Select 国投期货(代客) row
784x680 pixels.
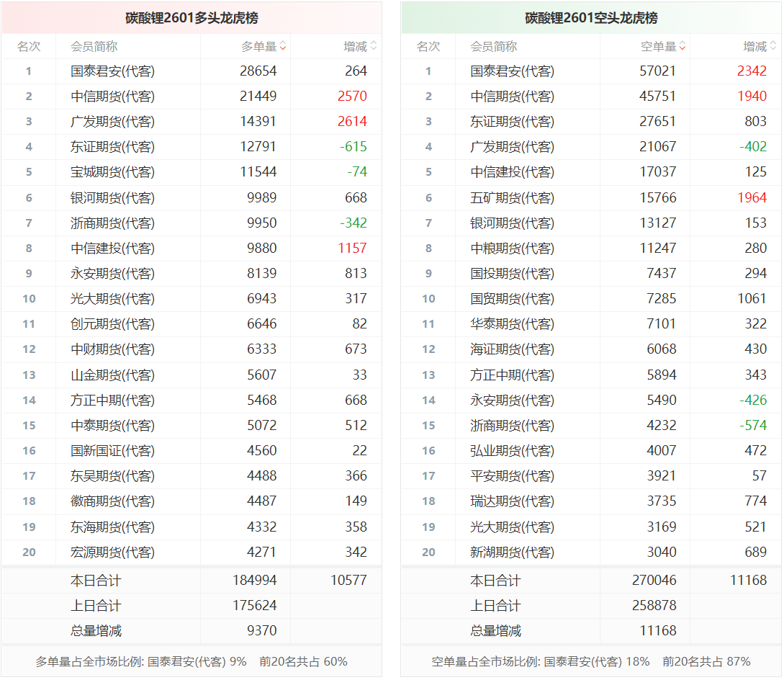(591, 273)
